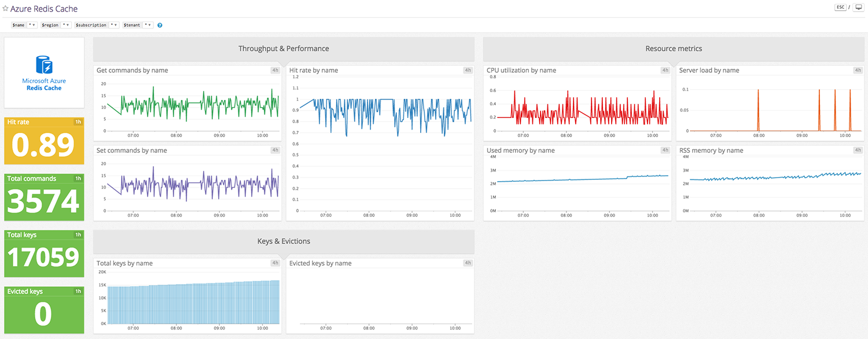The width and height of the screenshot is (868, 339).
Task: Select the Resource metrics section header
Action: click(x=674, y=49)
